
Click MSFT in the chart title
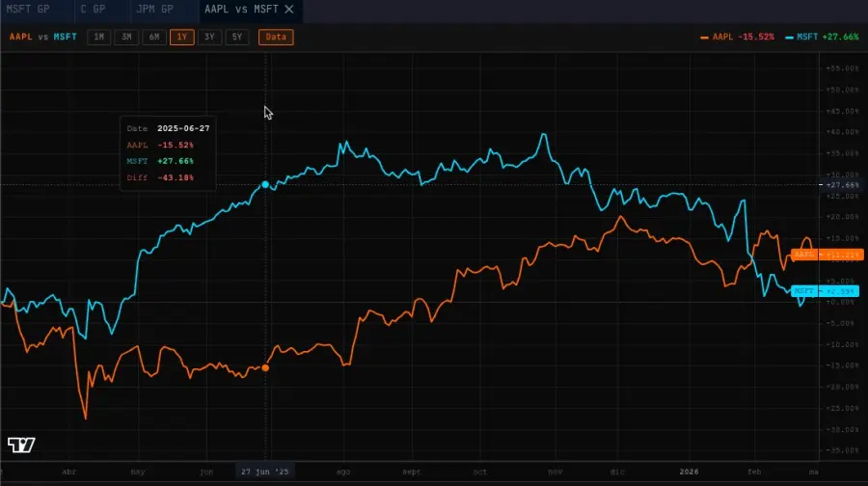pyautogui.click(x=66, y=37)
